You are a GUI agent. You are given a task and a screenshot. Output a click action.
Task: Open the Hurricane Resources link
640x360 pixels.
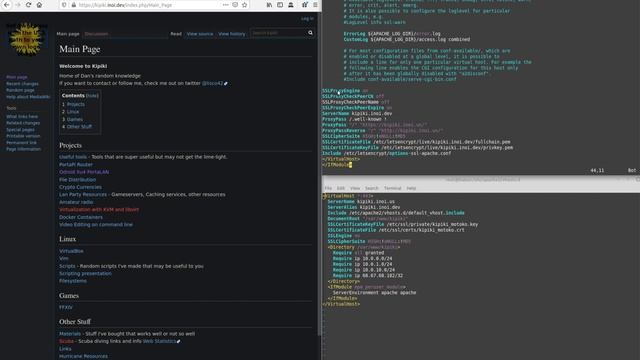(83, 356)
